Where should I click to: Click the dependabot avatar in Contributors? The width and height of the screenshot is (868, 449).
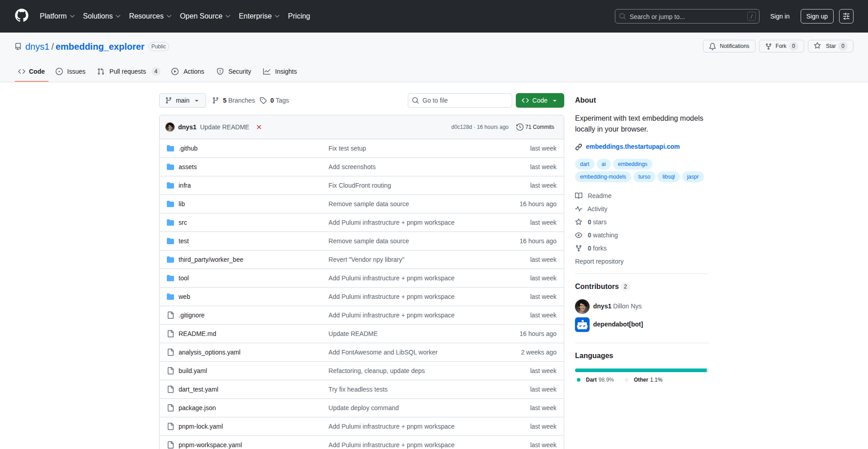point(582,325)
